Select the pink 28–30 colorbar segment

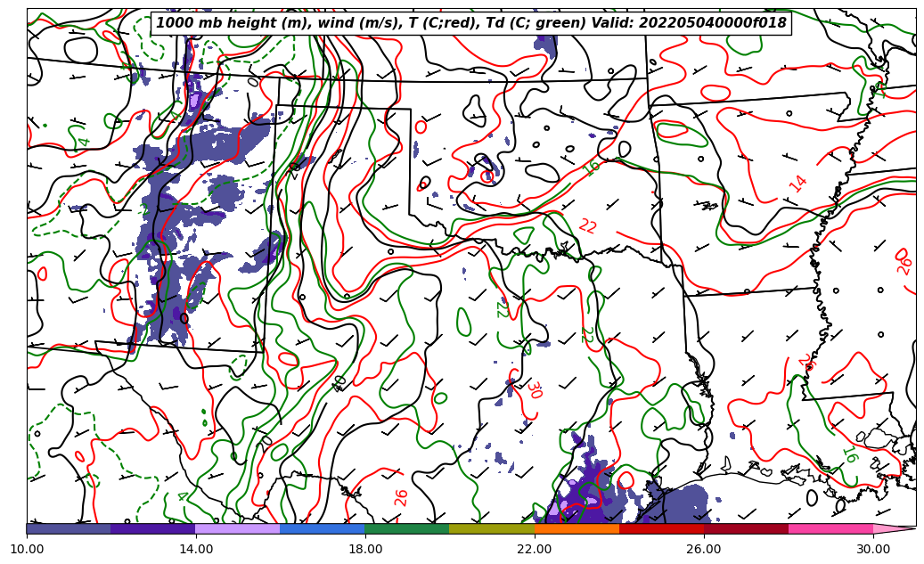click(830, 528)
